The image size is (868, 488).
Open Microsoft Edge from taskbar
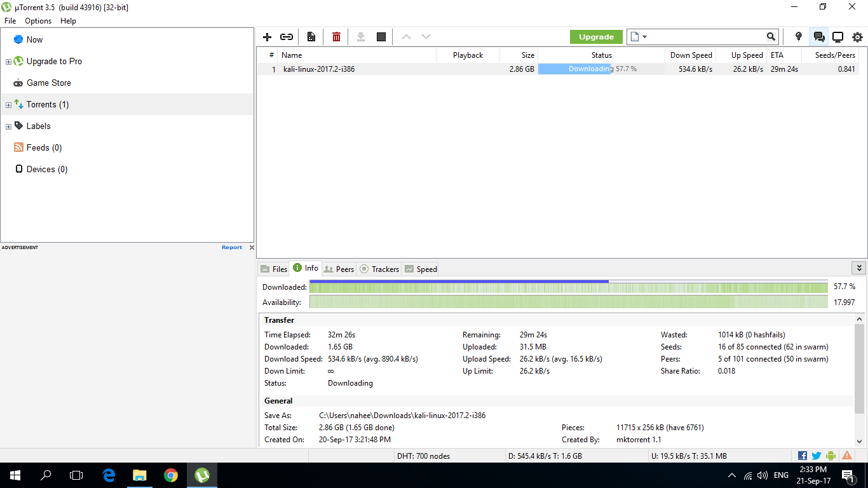point(109,475)
